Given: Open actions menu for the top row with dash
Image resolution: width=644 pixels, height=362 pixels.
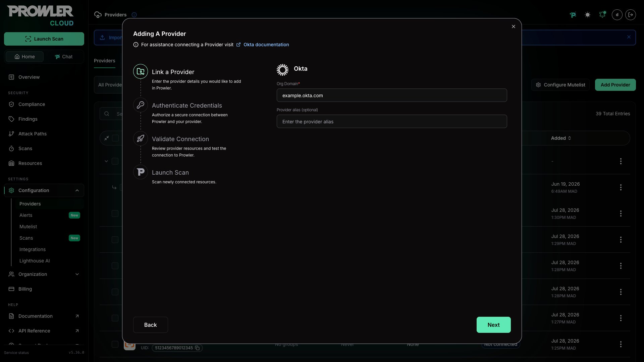Looking at the screenshot, I should click(621, 161).
